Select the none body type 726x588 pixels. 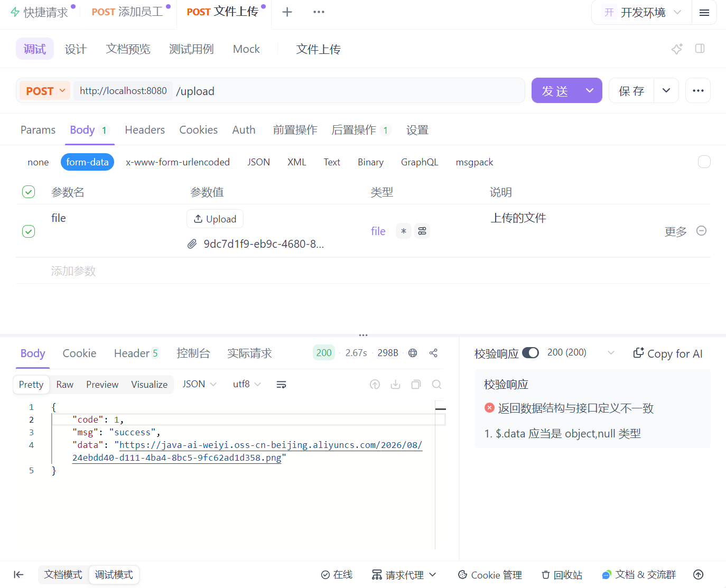coord(38,162)
